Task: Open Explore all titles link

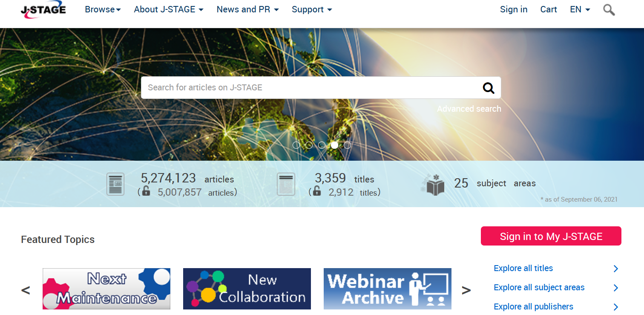Action: pos(523,269)
